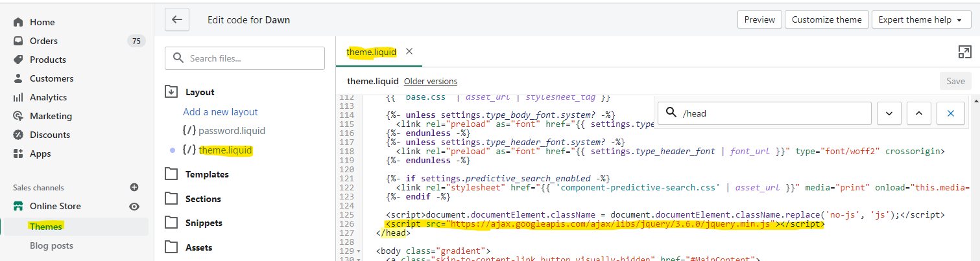The height and width of the screenshot is (261, 980).
Task: Click the Discounts percent badge icon
Action: tap(18, 135)
